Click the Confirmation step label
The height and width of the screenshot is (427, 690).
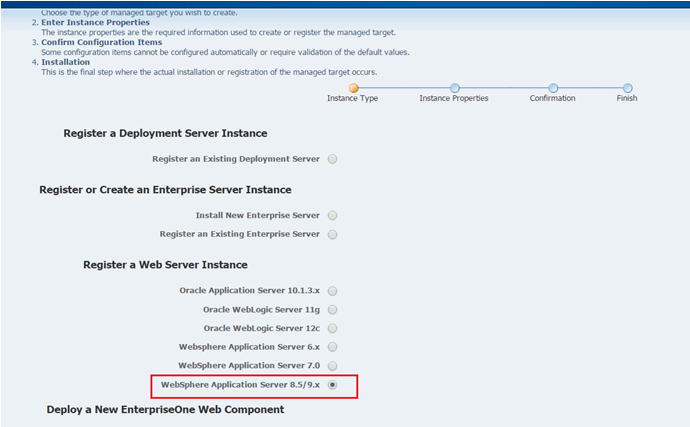tap(552, 98)
